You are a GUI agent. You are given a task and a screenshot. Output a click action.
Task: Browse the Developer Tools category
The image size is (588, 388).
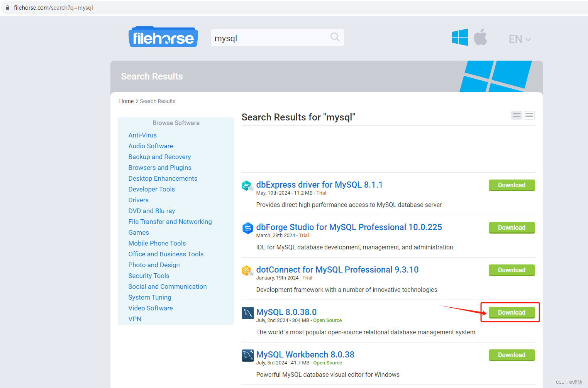click(152, 189)
